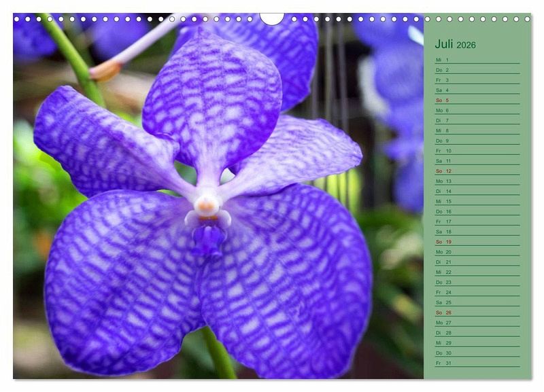Click the orange bud tip on the stem
This screenshot has width=544, height=392.
(104, 71)
